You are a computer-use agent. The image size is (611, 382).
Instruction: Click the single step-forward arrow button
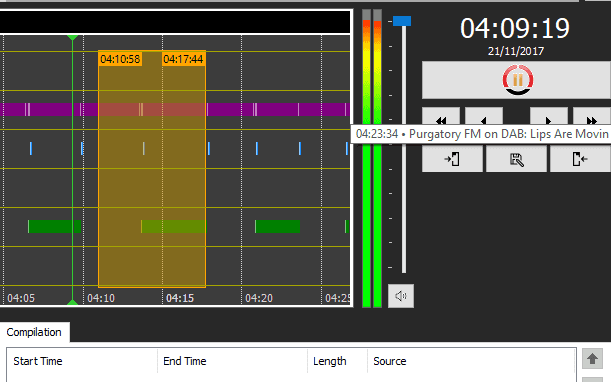549,117
